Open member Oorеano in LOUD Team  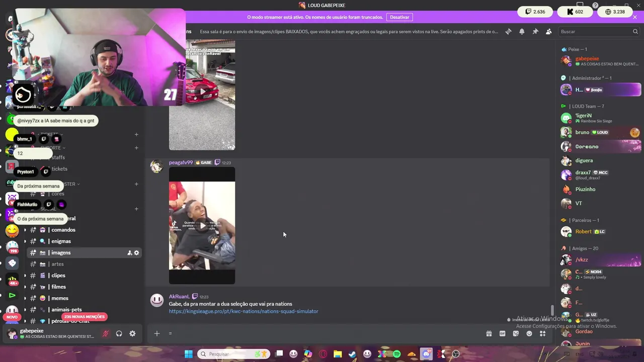pyautogui.click(x=601, y=146)
